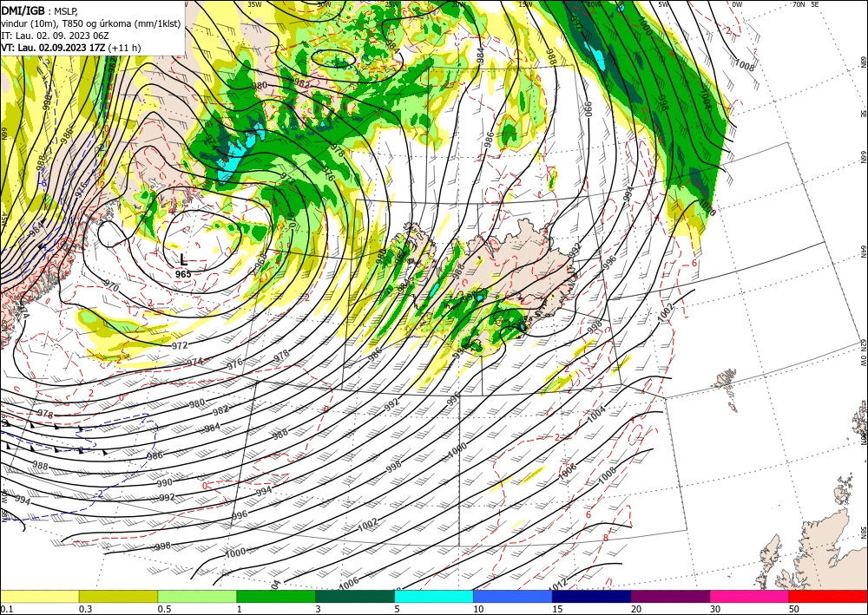The height and width of the screenshot is (615, 868).
Task: Click the cyan legend swatch after 5
Action: pos(434,596)
